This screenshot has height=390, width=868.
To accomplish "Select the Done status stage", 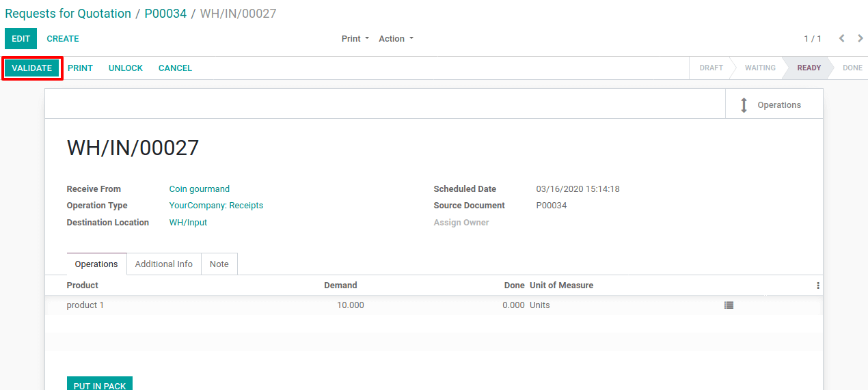I will tap(852, 68).
